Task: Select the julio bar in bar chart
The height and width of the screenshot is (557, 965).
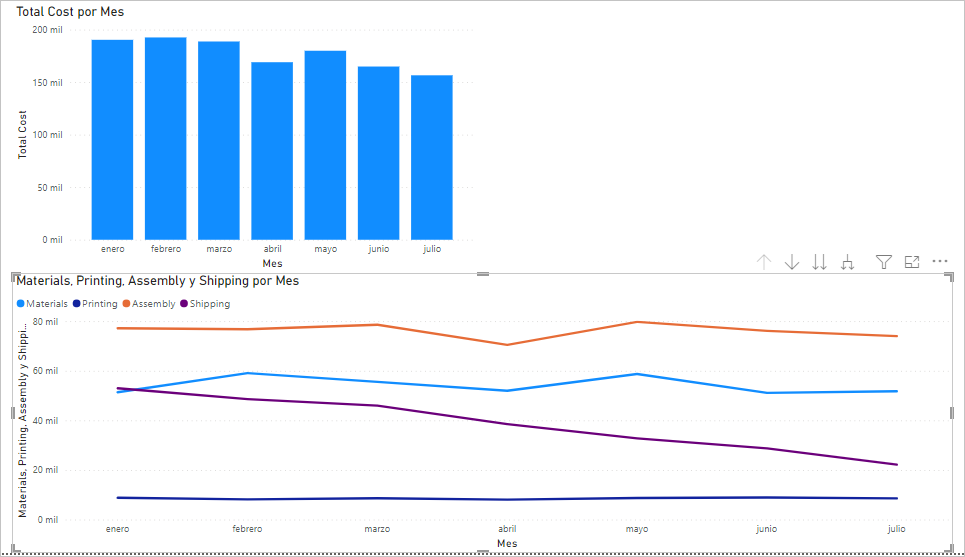Action: pyautogui.click(x=432, y=158)
